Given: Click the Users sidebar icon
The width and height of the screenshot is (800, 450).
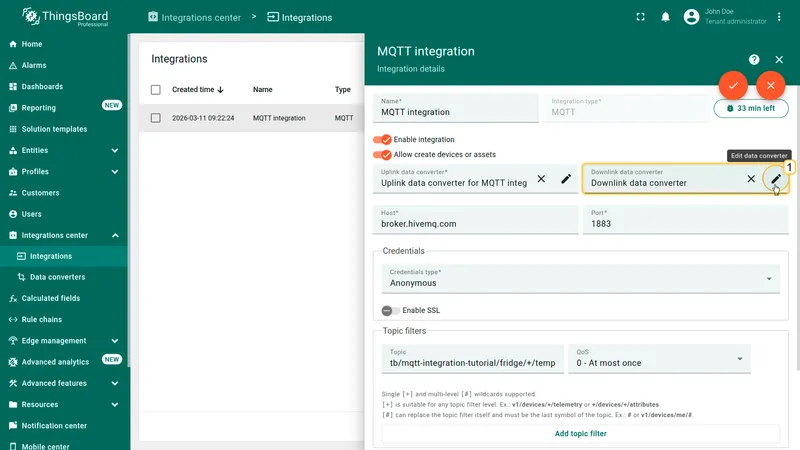Looking at the screenshot, I should coord(13,214).
